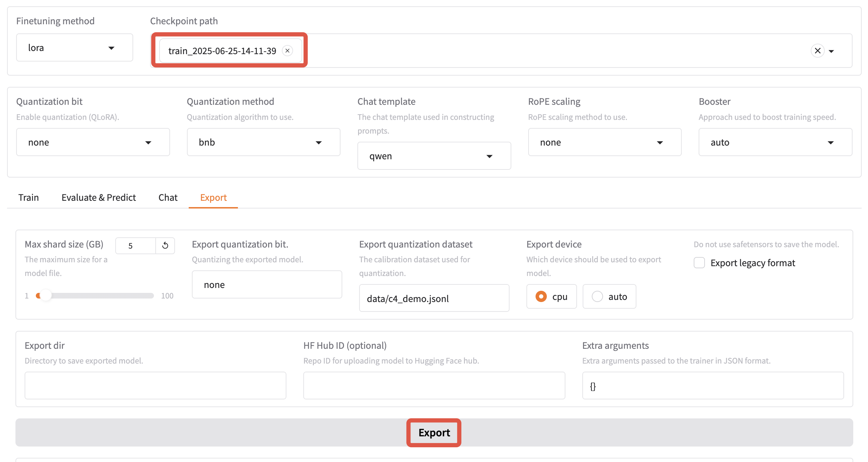
Task: Expand the Checkpoint path dropdown arrow
Action: coord(831,51)
